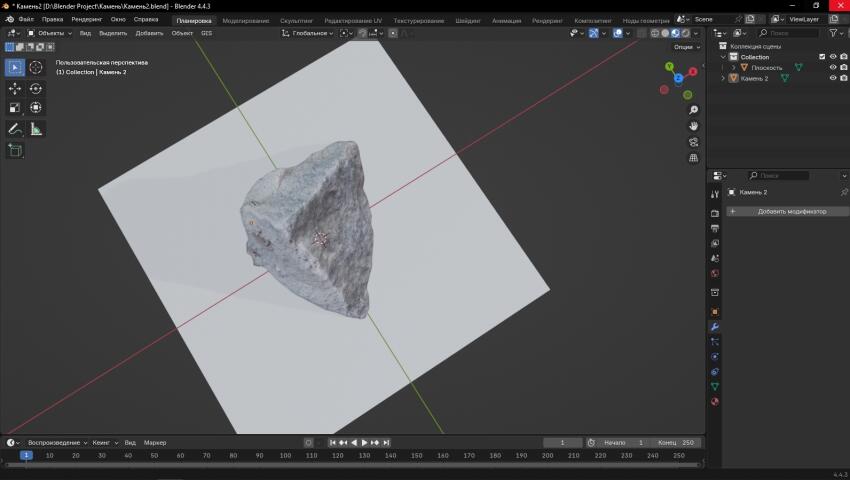Open the Object properties tab
Image resolution: width=850 pixels, height=480 pixels.
[x=714, y=312]
